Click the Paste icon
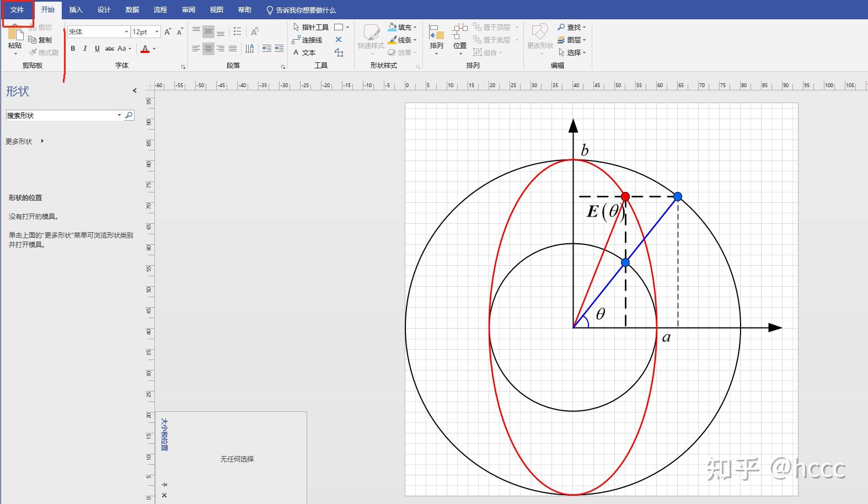This screenshot has height=504, width=868. point(15,34)
